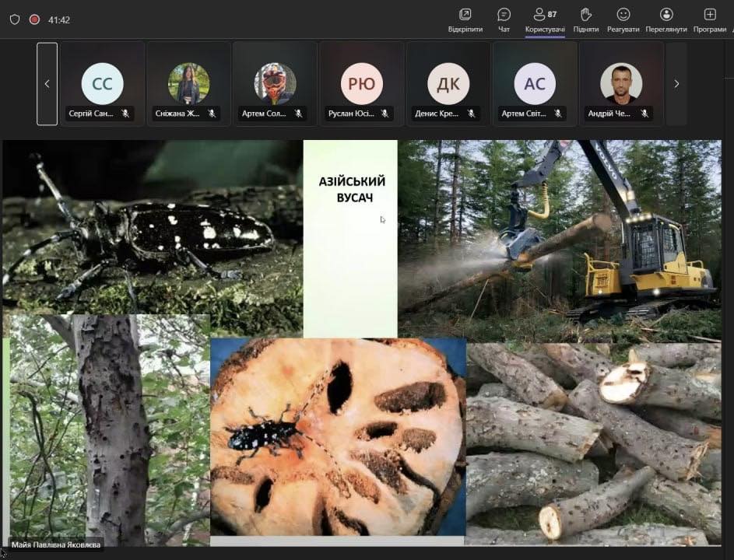This screenshot has height=560, width=734.
Task: Click muted mic icon on Денис Кре tile
Action: point(471,114)
